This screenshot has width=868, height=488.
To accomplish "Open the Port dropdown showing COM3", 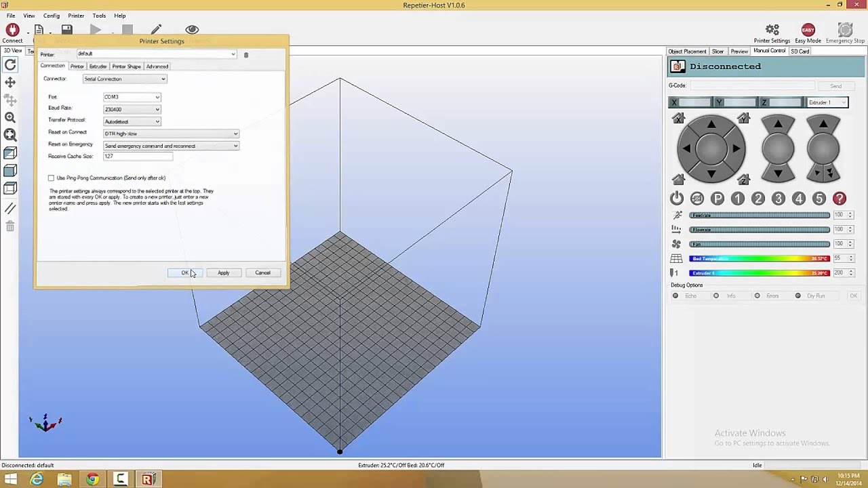I will click(x=132, y=97).
